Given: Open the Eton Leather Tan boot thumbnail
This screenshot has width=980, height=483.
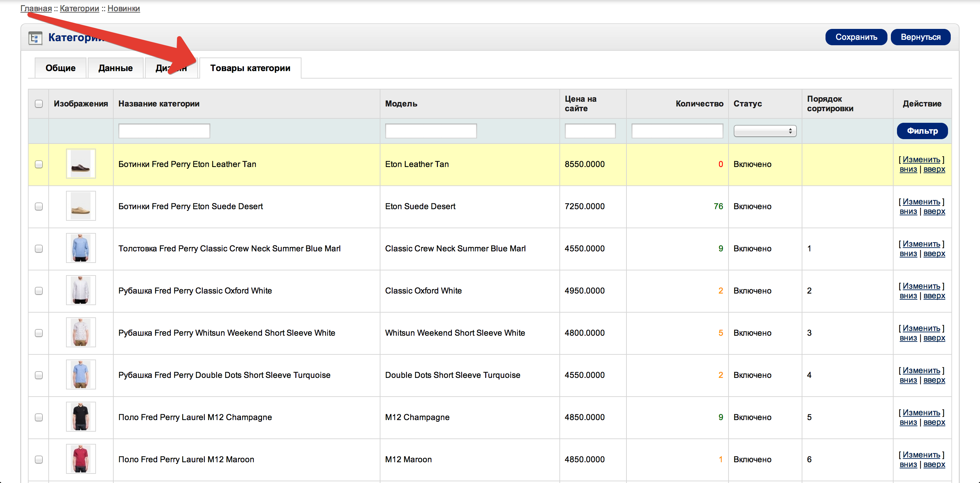Looking at the screenshot, I should pos(81,164).
